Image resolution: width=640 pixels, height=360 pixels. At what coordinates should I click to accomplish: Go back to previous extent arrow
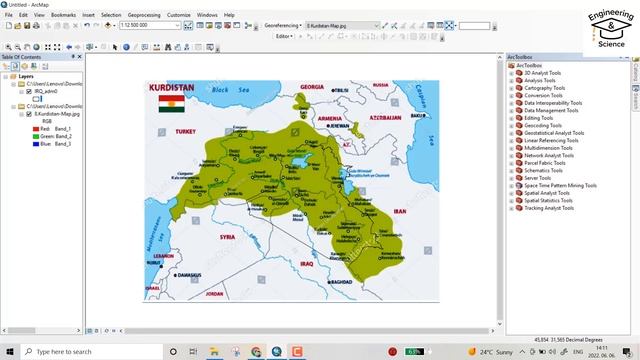click(69, 47)
